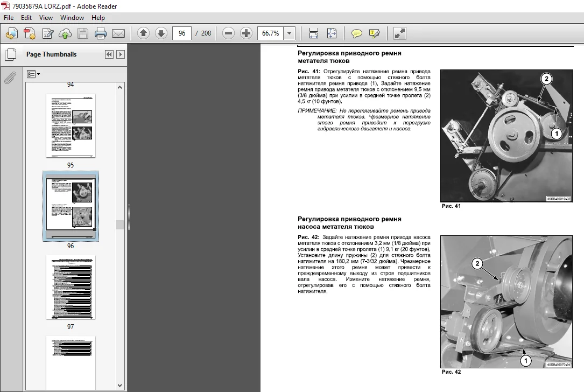Viewport: 584px width, 392px height.
Task: Click the zoom out minus button
Action: 228,33
